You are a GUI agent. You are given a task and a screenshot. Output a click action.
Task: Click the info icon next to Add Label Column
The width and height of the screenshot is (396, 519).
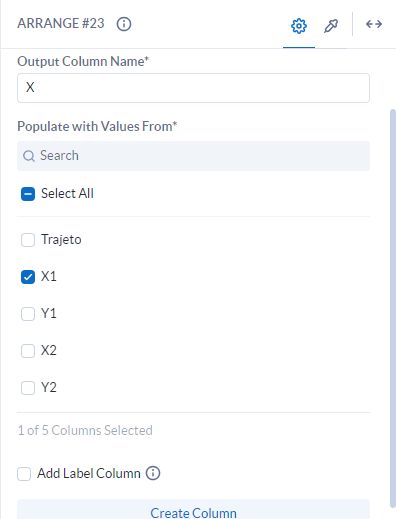(x=153, y=473)
